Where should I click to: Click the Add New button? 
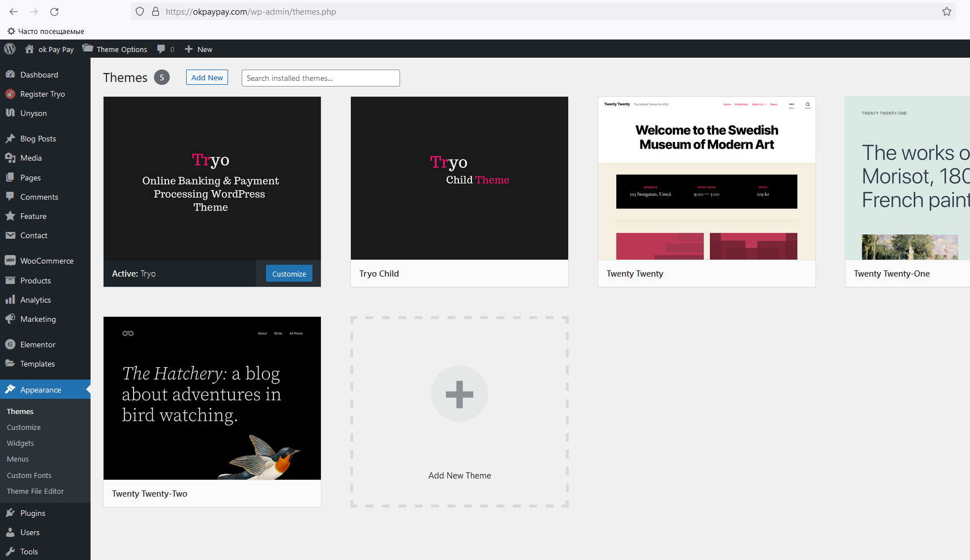point(207,77)
